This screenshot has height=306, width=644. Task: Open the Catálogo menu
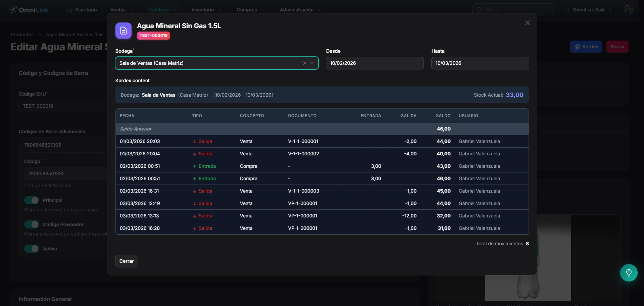pos(162,10)
